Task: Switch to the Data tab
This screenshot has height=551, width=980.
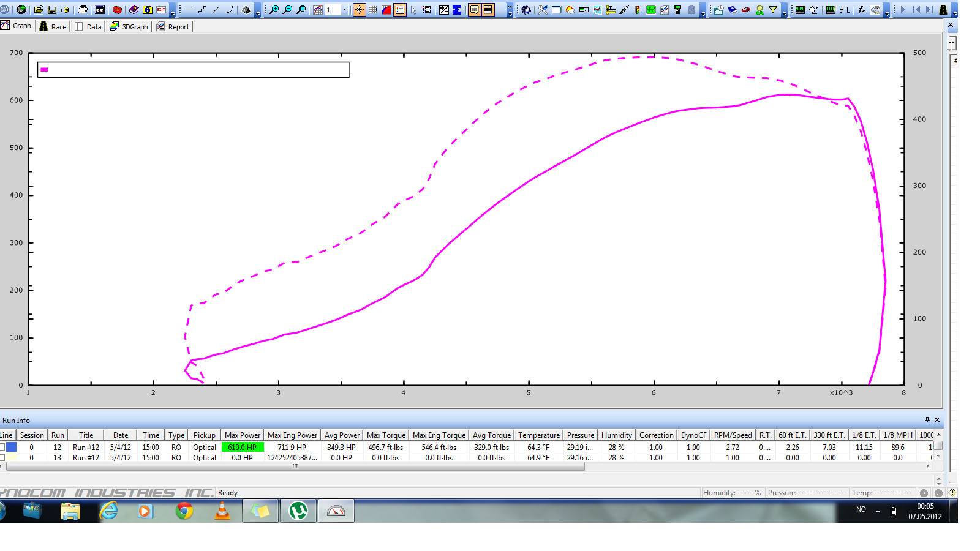Action: [88, 26]
